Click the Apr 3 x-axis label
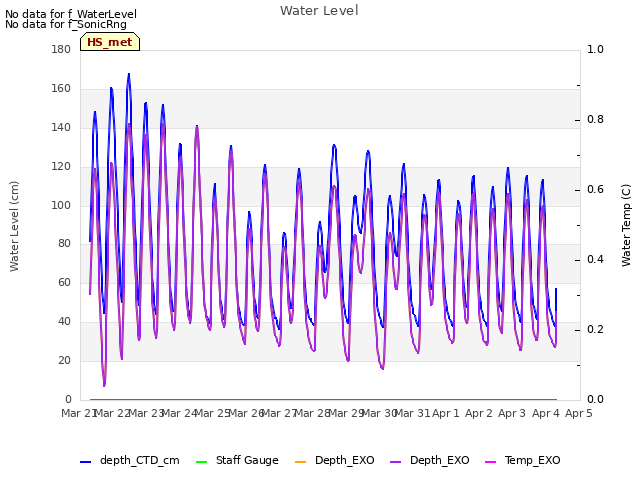 [x=512, y=413]
